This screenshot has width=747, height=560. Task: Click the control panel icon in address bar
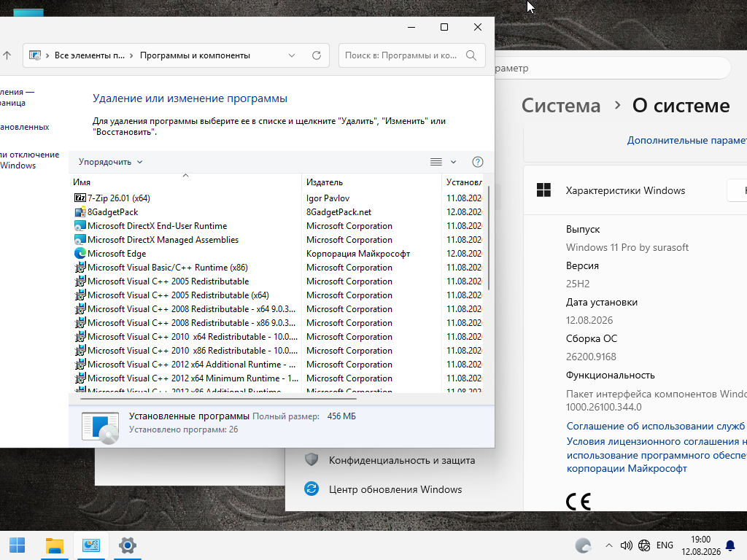(x=35, y=55)
